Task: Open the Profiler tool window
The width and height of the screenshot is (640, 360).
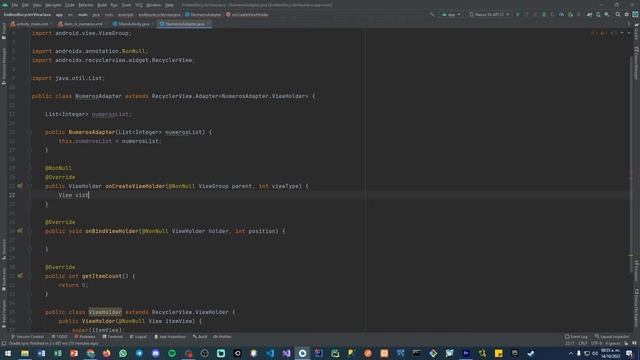Action: [x=222, y=337]
